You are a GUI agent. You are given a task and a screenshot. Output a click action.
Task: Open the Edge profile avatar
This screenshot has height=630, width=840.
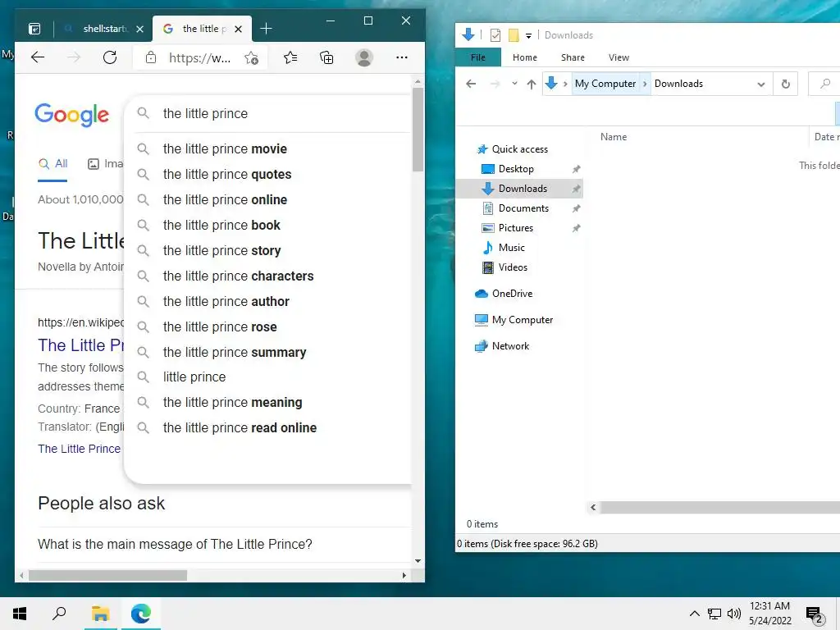coord(364,57)
